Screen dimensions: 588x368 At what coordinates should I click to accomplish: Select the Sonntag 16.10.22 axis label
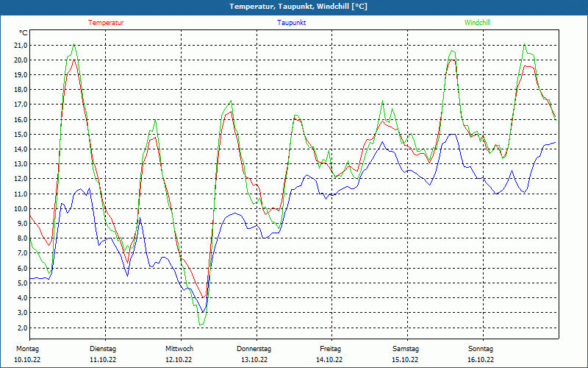481,354
